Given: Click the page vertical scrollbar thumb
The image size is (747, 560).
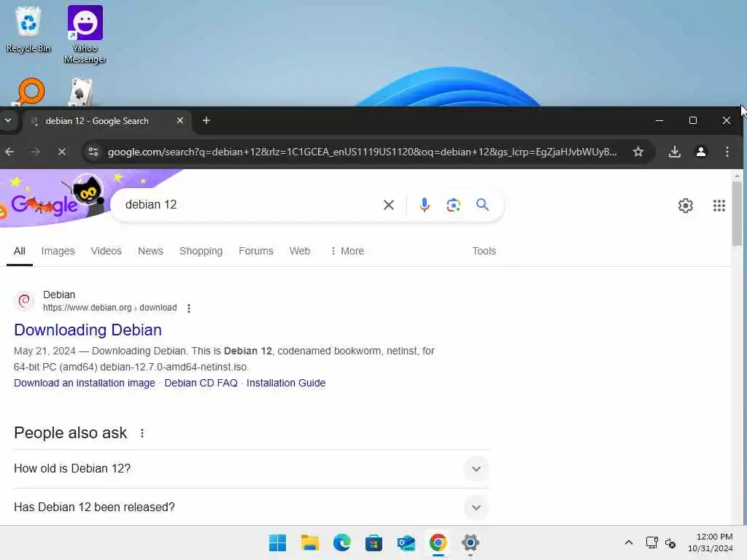Looking at the screenshot, I should tap(737, 214).
